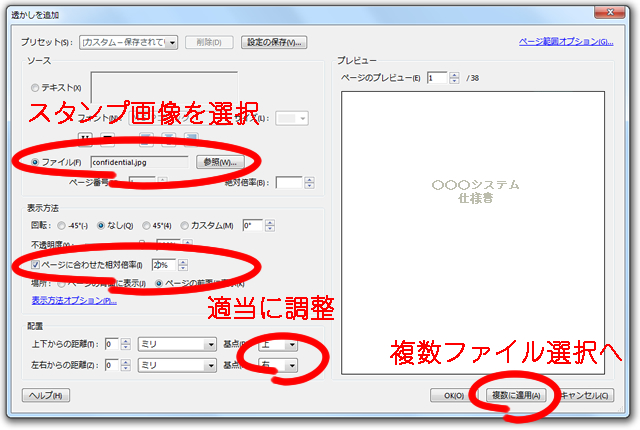Close the 透かしを追加 dialog
The width and height of the screenshot is (640, 430).
point(610,12)
